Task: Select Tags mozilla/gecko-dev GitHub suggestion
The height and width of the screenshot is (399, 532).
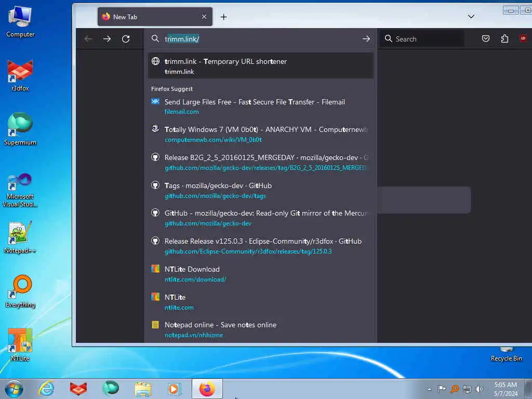Action: 261,190
